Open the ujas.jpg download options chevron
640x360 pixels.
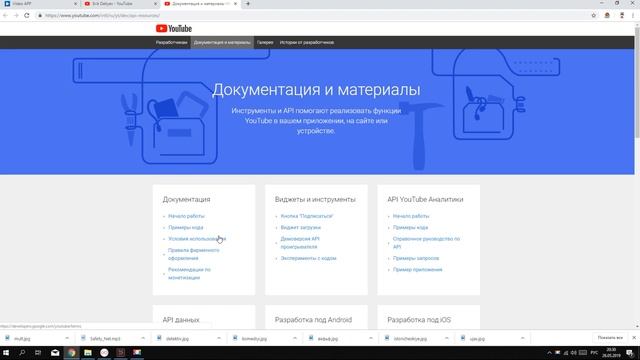coord(522,338)
